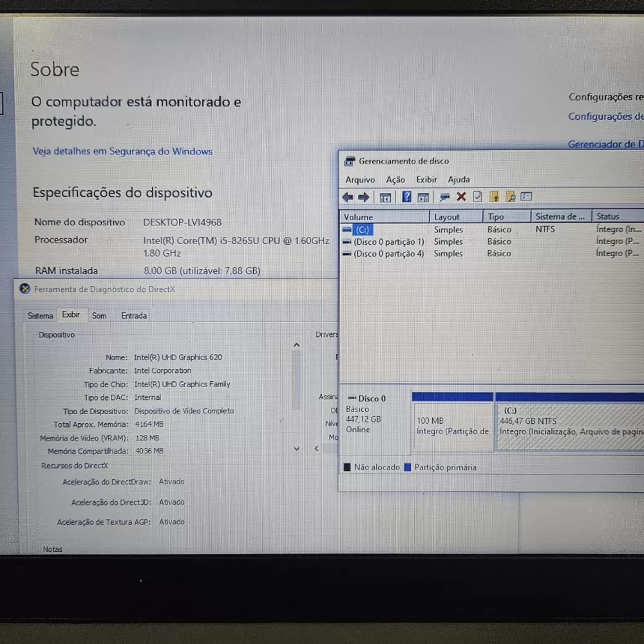Click the Memória Compartilhada value 4036 MB
The image size is (644, 644).
(x=149, y=451)
